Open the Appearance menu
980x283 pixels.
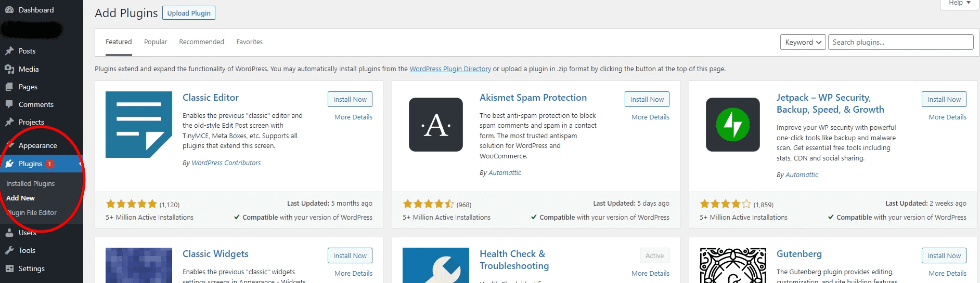click(x=37, y=145)
